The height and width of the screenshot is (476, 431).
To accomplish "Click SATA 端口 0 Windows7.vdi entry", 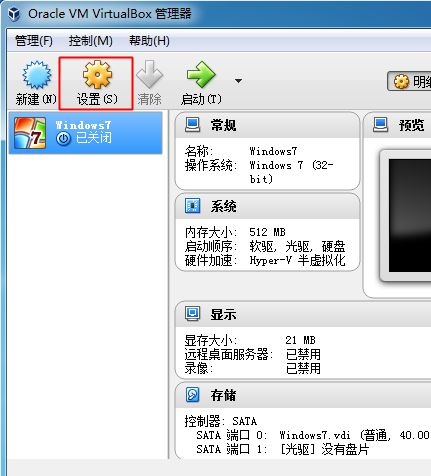I will pos(313,435).
